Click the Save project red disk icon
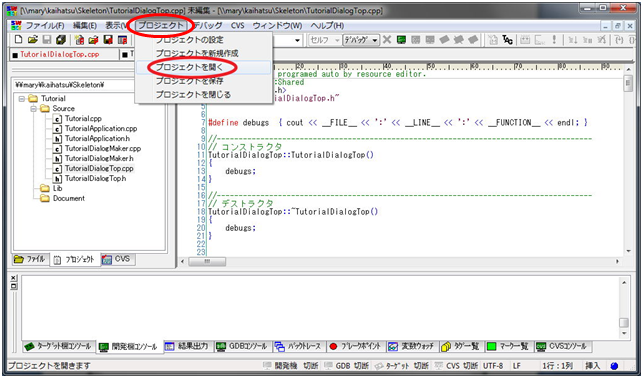Screen dimensions: 643x378 108,39
